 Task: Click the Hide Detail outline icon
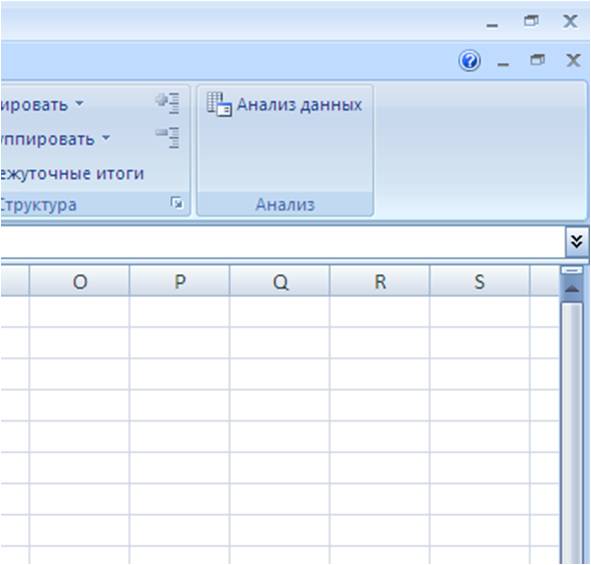[x=168, y=138]
